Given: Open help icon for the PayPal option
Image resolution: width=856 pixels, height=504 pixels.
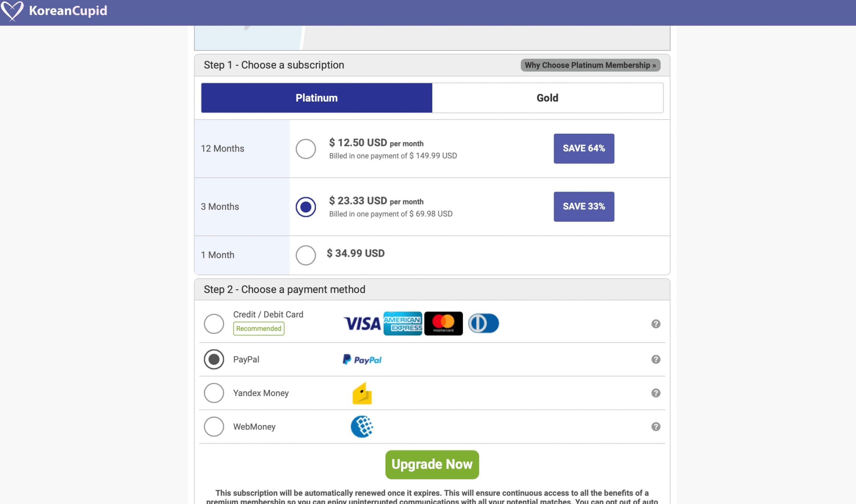Looking at the screenshot, I should pyautogui.click(x=656, y=359).
